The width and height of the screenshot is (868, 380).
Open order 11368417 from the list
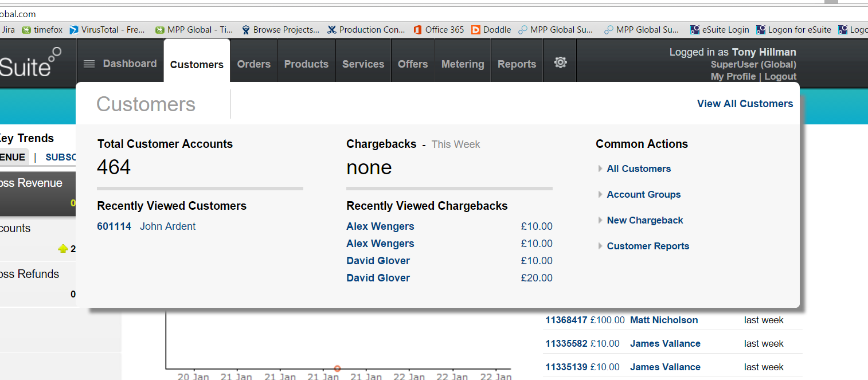[566, 320]
